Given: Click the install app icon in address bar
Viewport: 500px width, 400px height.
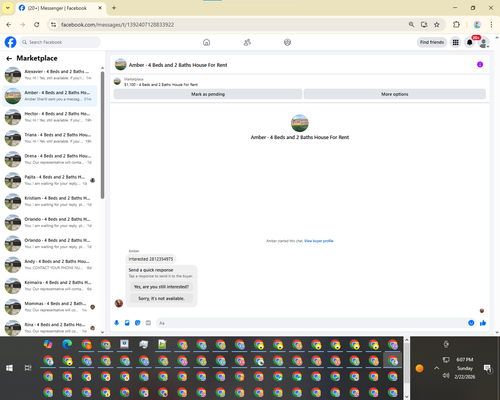Looking at the screenshot, I should click(424, 25).
